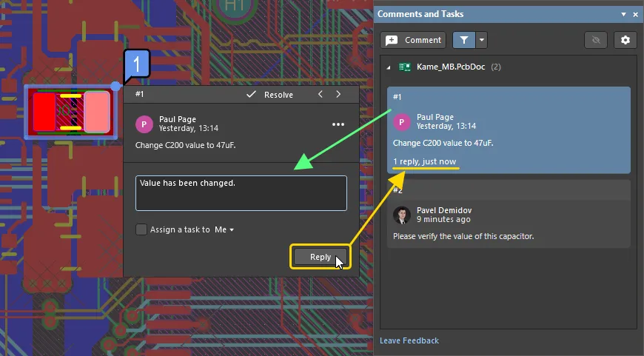Viewport: 644px width, 356px height.
Task: Go to next comment arrow
Action: [x=338, y=95]
